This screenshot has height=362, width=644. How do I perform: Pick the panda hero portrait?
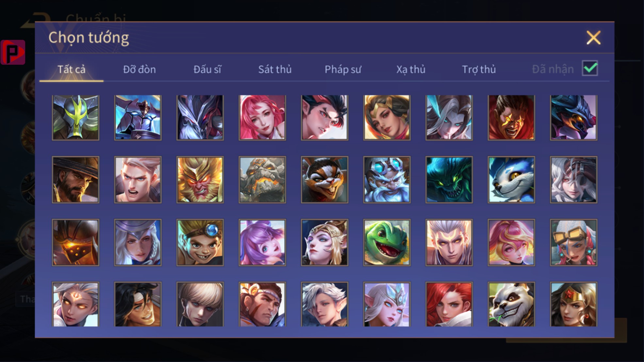click(511, 304)
